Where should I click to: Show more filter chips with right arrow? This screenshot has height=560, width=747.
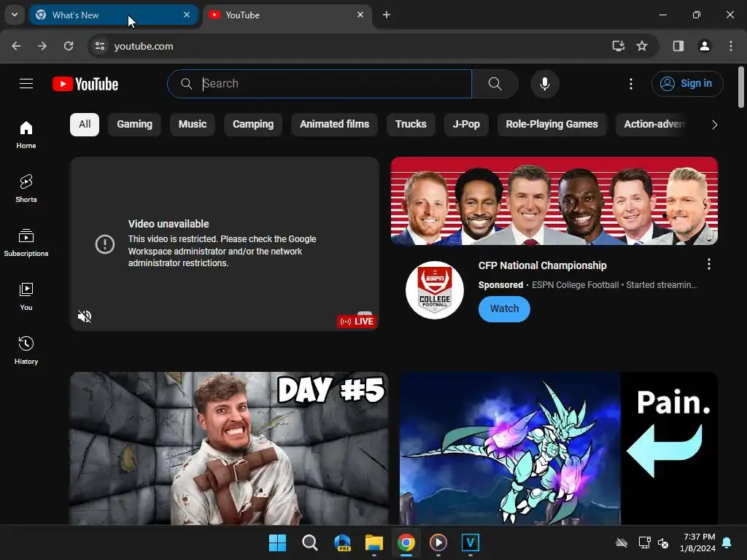click(x=714, y=125)
